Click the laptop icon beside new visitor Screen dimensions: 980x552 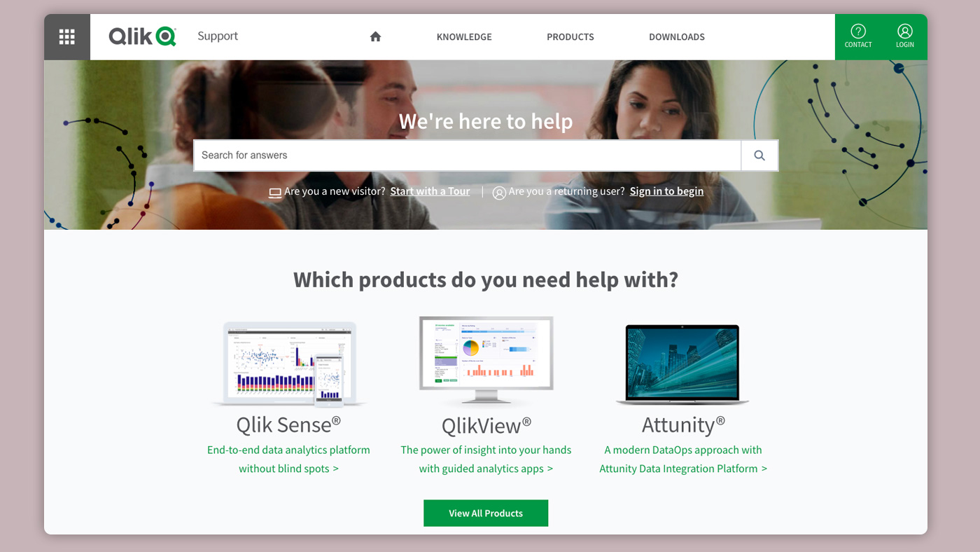click(275, 193)
